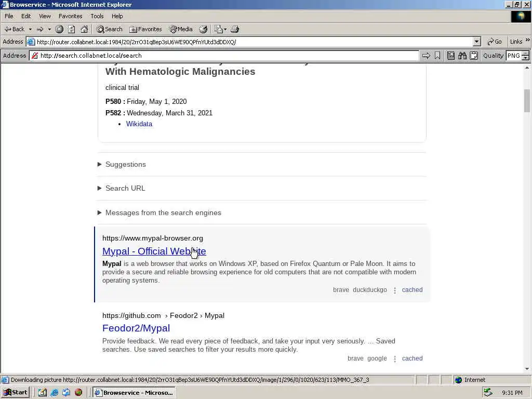This screenshot has height=399, width=532.
Task: Click the vertical scrollbar thumb
Action: click(x=527, y=100)
